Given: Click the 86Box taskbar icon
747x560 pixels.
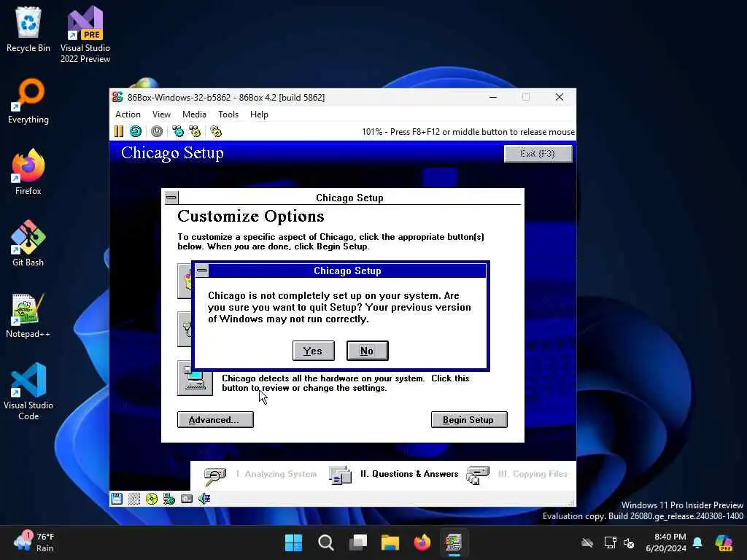Looking at the screenshot, I should (454, 542).
